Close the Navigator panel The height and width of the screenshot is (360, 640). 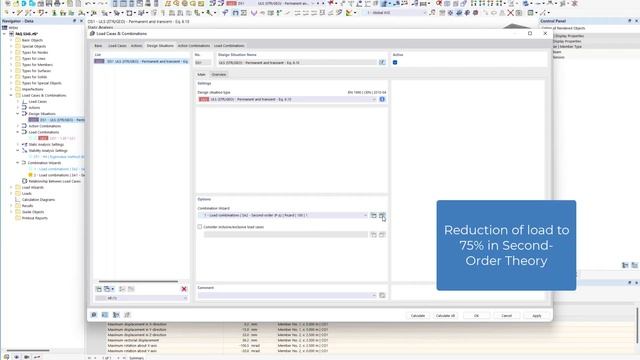tap(81, 20)
